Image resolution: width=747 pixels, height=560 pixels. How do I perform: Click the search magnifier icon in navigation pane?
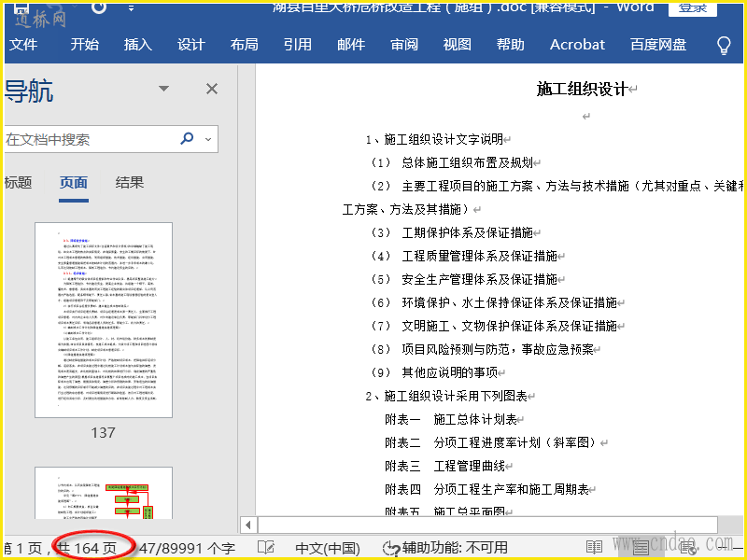tap(187, 139)
